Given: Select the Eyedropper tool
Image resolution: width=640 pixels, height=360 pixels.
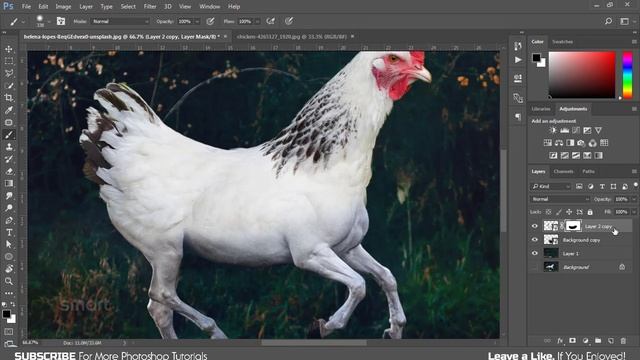Looking at the screenshot, I should 9,110.
